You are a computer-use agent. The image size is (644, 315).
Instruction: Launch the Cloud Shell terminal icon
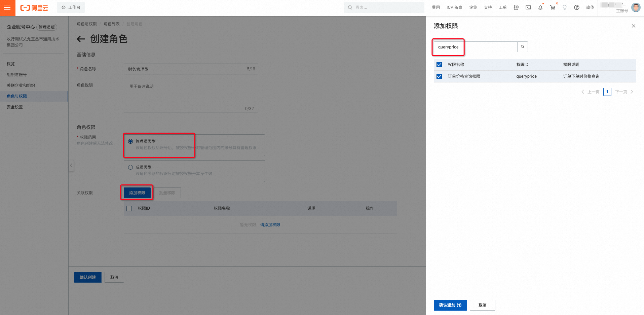(x=528, y=7)
